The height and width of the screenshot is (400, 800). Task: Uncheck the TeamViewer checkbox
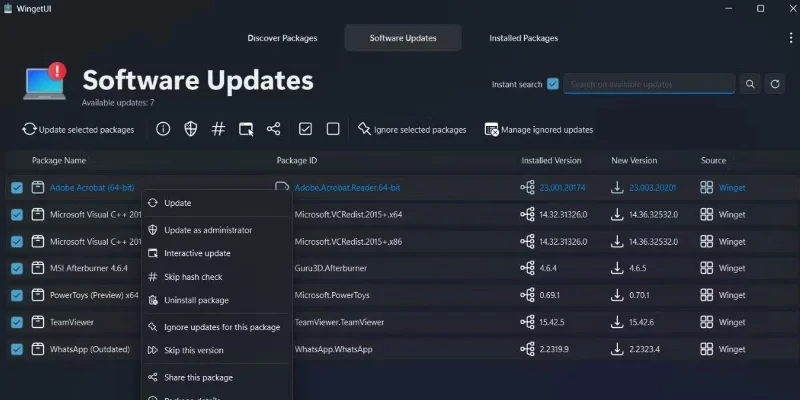coord(17,322)
